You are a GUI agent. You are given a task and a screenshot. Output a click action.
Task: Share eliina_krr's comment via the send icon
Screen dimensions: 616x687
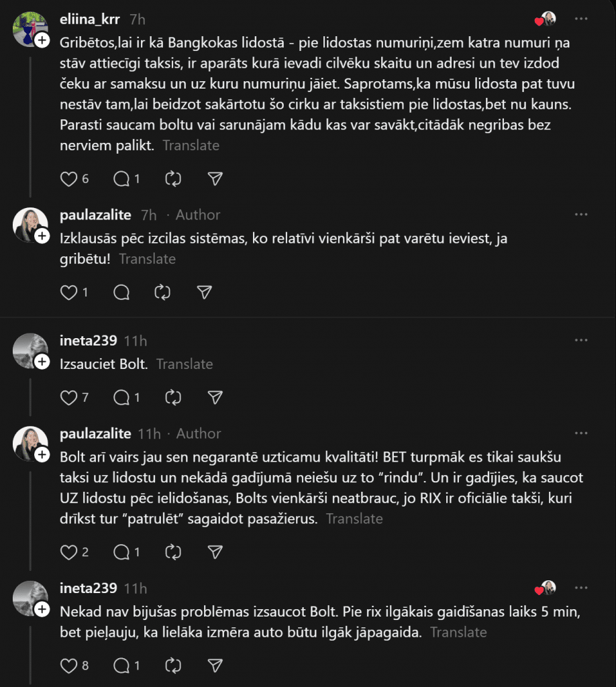coord(215,178)
